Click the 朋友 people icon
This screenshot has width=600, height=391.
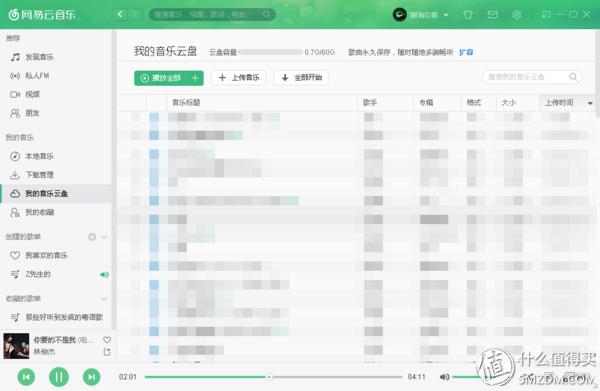click(15, 113)
